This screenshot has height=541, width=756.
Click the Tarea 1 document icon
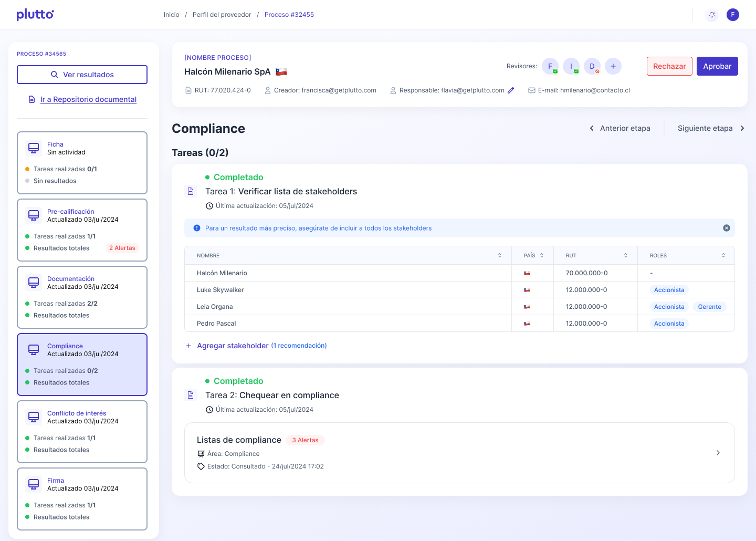(x=191, y=191)
